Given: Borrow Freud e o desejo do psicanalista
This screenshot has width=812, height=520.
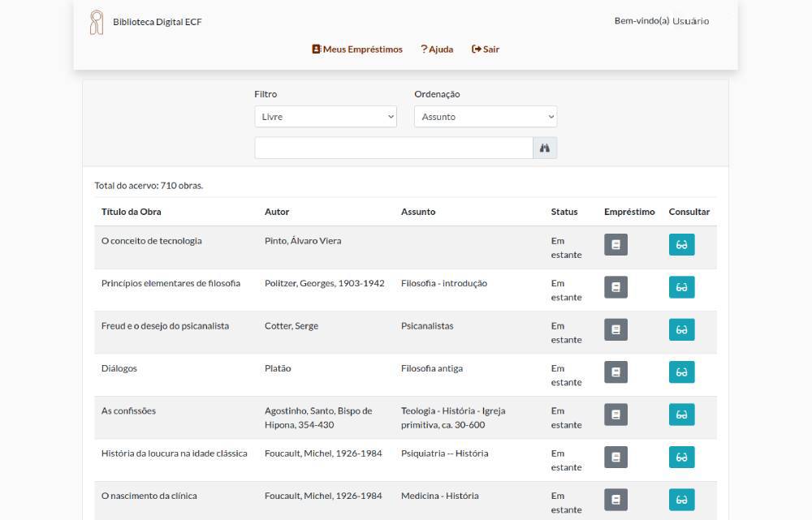Looking at the screenshot, I should pos(615,329).
